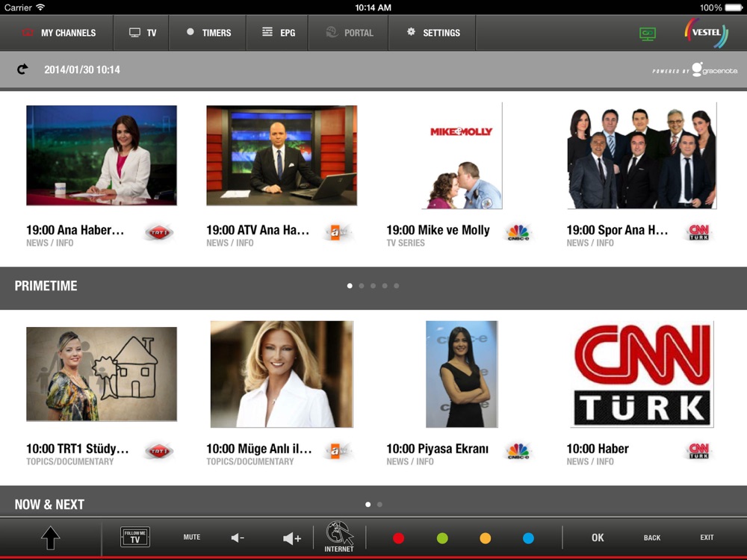Open the 10:00 Piyasa Ekranı title
This screenshot has width=747, height=560.
pyautogui.click(x=437, y=449)
